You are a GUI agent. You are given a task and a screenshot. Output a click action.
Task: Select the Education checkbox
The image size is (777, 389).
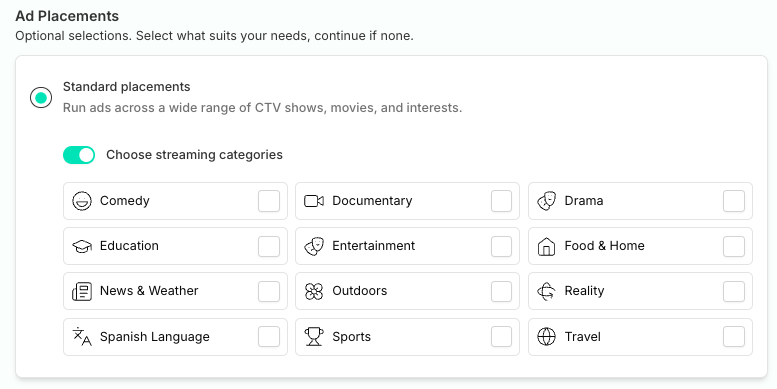[269, 246]
